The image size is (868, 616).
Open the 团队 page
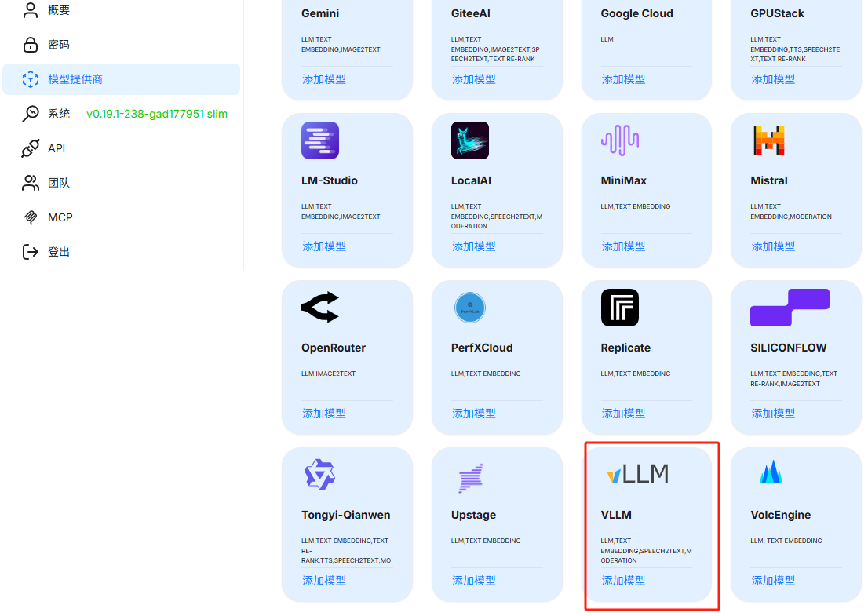[x=121, y=183]
